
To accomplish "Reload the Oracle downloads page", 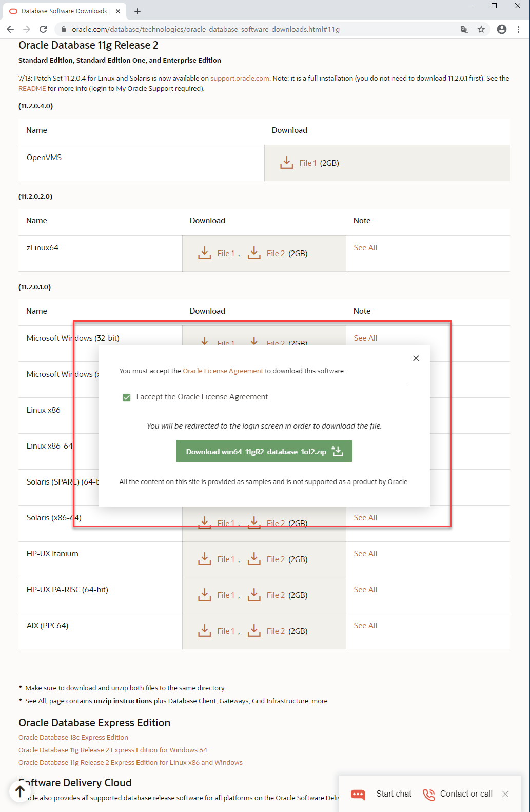I will (x=43, y=29).
